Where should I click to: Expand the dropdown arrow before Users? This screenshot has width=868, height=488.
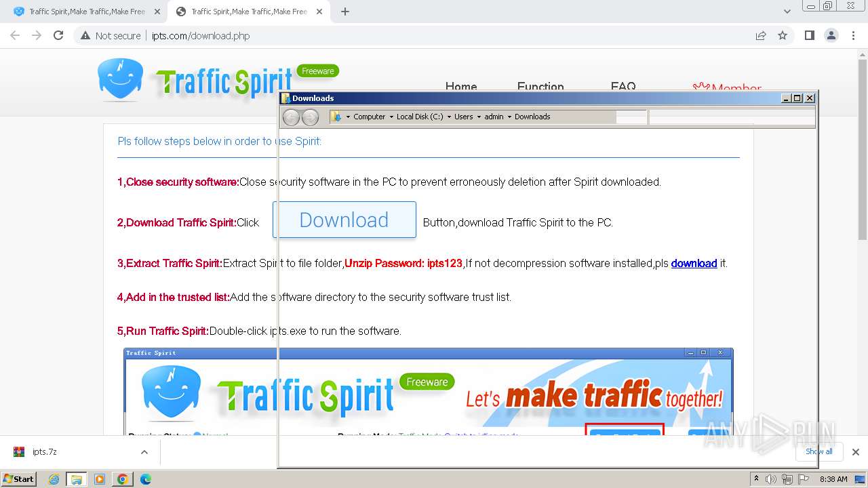point(449,117)
